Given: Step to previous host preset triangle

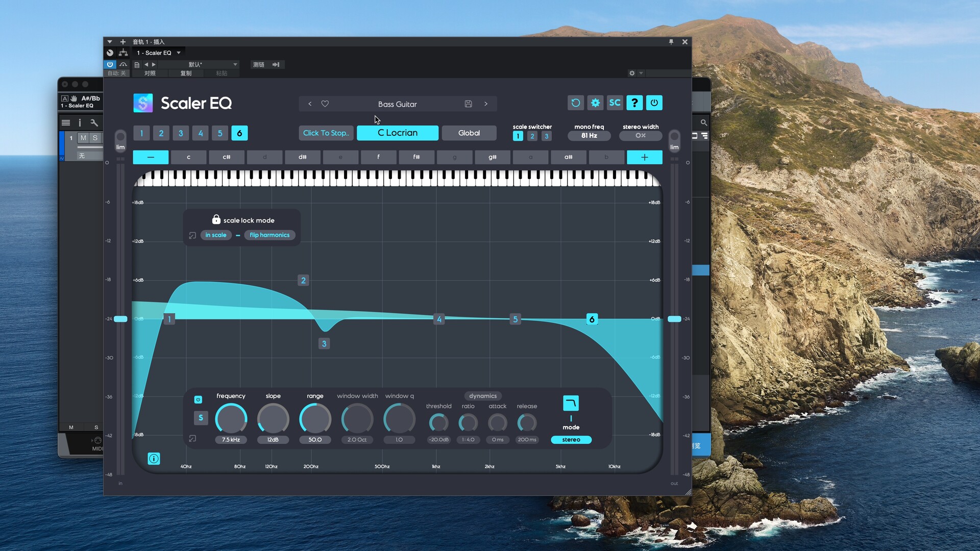Looking at the screenshot, I should [146, 65].
